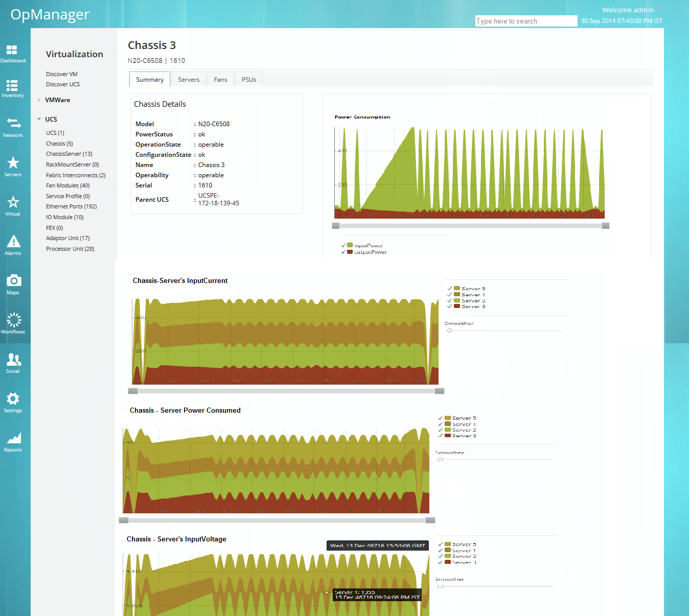The image size is (689, 616).
Task: Open Maps from the sidebar
Action: 13,280
